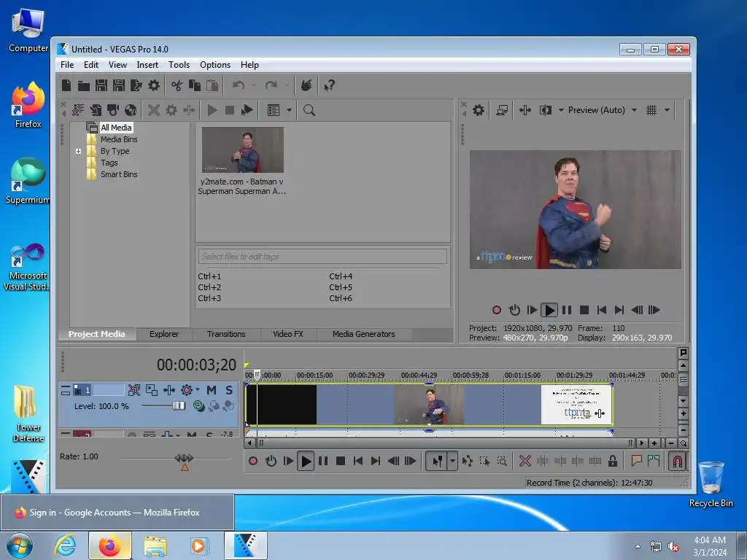The height and width of the screenshot is (560, 747).
Task: Click the track 1 Level slider handle
Action: (x=179, y=405)
